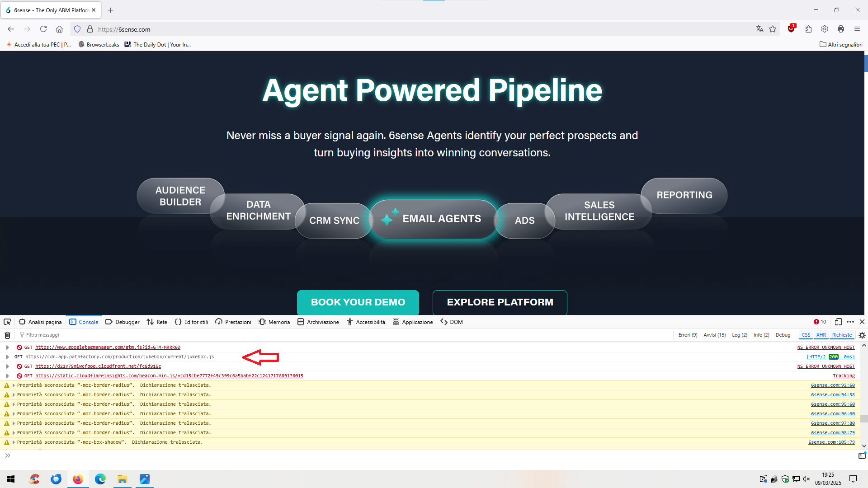Image resolution: width=868 pixels, height=488 pixels.
Task: Toggle the Avvisi (15) filter
Action: pos(714,335)
